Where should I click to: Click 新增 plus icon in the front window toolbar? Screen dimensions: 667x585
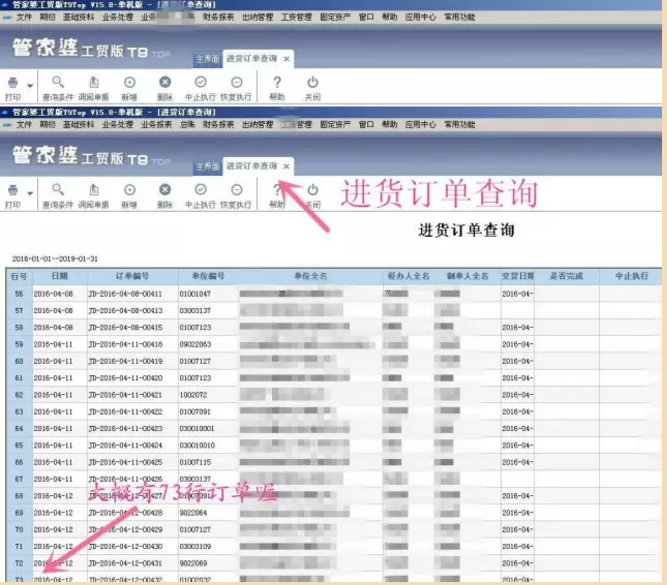[130, 189]
